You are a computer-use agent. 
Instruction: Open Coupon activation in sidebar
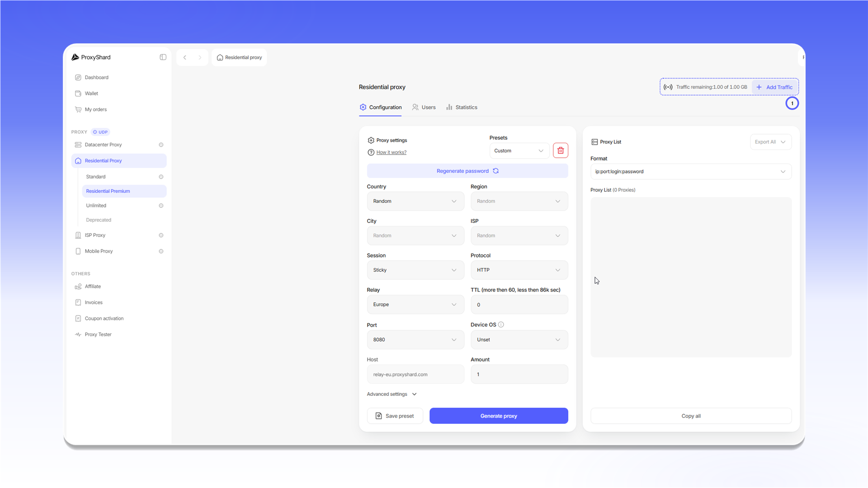104,319
